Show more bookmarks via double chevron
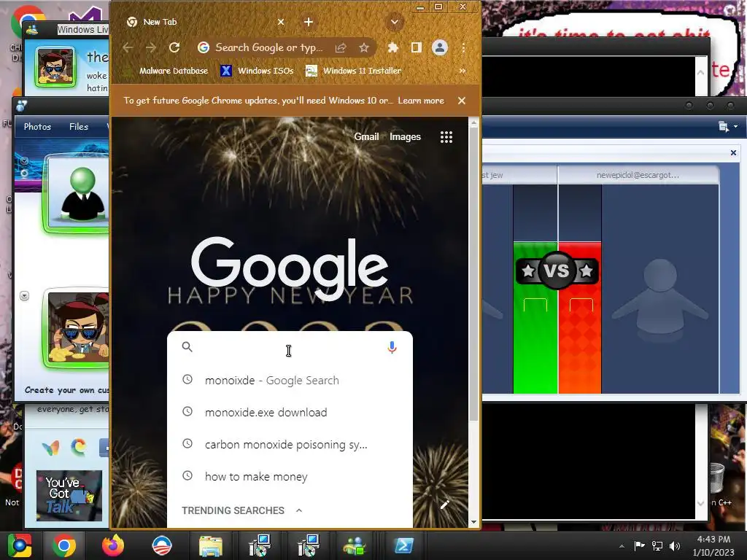The height and width of the screenshot is (560, 747). (x=462, y=71)
